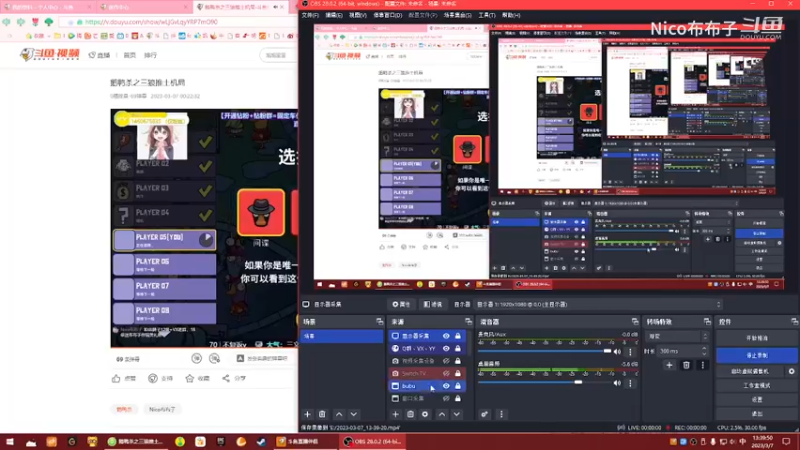800x450 pixels.
Task: Expand 收藏 bookmarks chevron in browser
Action: (x=50, y=36)
